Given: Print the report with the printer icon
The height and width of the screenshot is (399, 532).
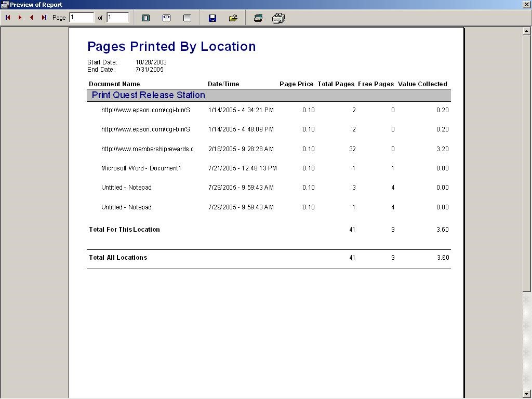Looking at the screenshot, I should click(278, 18).
